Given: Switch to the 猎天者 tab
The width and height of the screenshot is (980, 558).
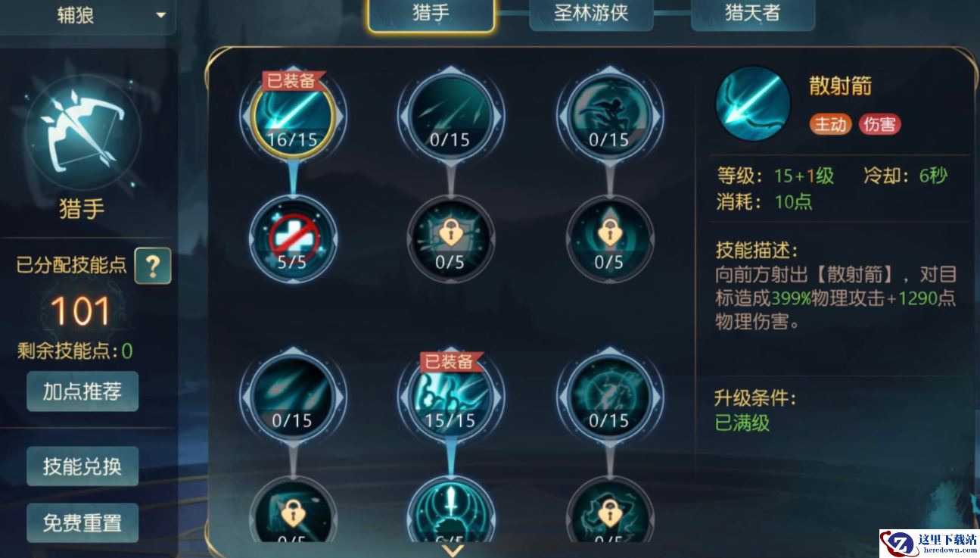Looking at the screenshot, I should coord(752,13).
